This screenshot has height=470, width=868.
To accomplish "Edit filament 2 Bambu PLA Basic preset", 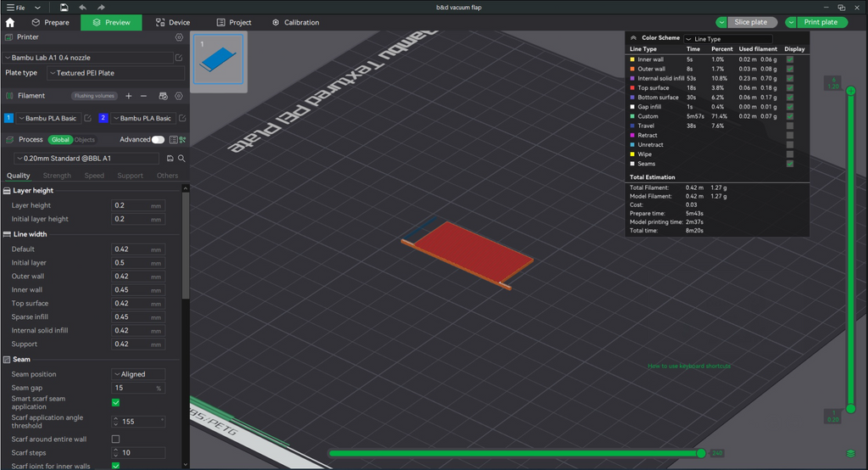I will coord(182,118).
